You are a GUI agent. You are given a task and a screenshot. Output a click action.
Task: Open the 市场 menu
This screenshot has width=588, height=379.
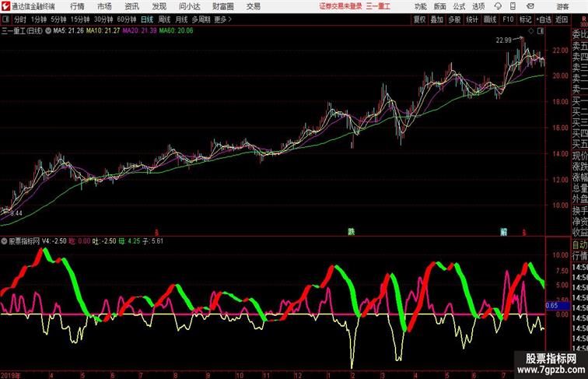tap(105, 6)
